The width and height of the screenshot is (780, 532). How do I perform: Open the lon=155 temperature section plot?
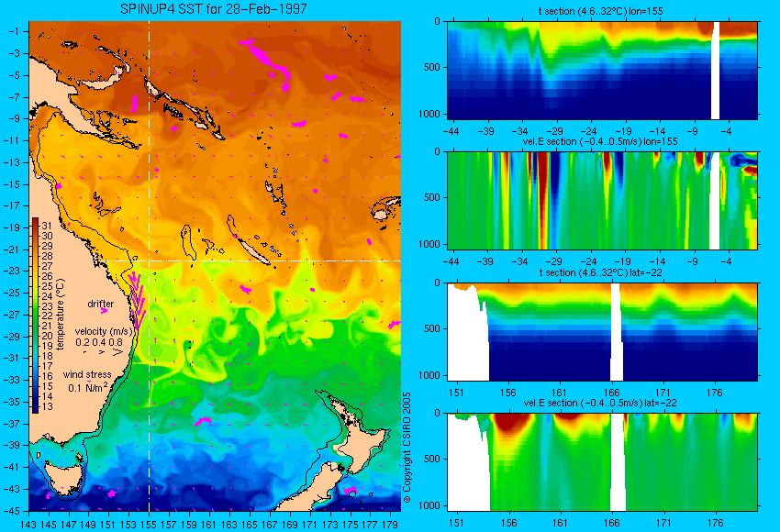click(602, 70)
